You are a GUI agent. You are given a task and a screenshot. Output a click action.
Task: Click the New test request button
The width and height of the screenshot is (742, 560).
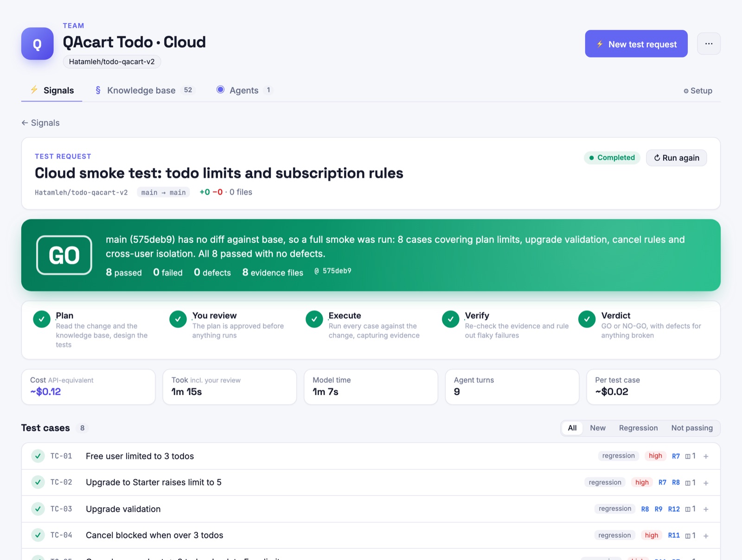point(636,44)
